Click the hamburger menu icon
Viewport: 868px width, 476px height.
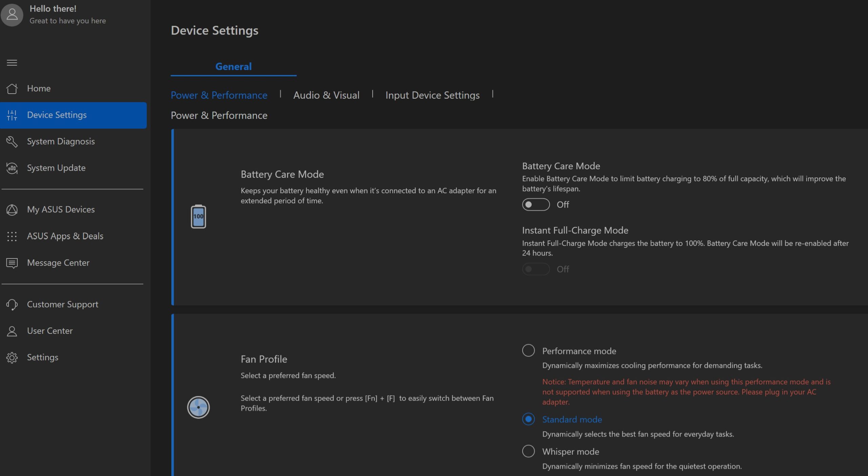tap(12, 63)
